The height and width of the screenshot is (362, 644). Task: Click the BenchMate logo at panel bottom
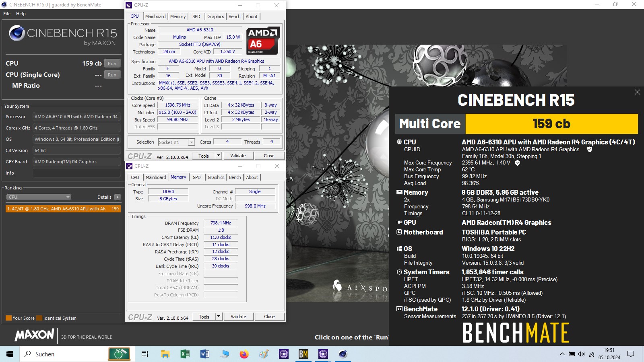516,333
